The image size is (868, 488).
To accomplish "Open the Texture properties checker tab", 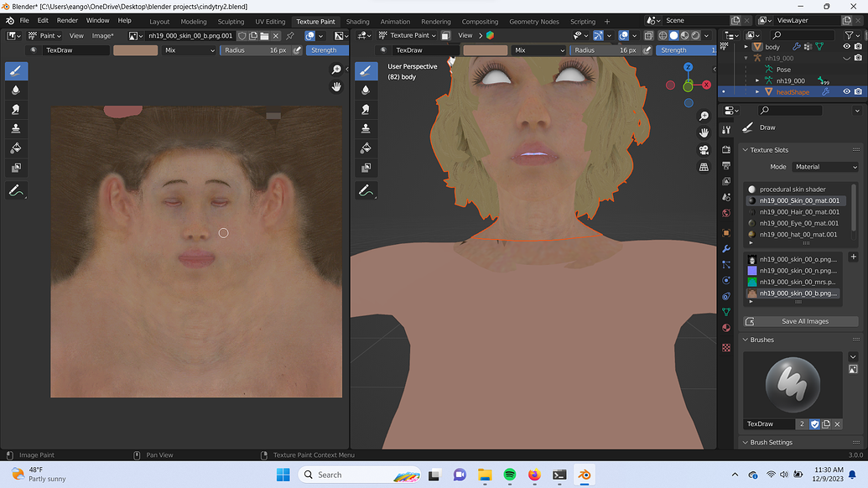I will [726, 347].
